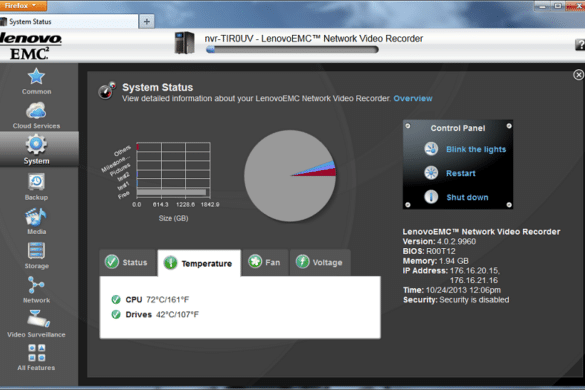Click the Control Panel heading
Viewport: 585px width, 390px height.
(x=458, y=128)
